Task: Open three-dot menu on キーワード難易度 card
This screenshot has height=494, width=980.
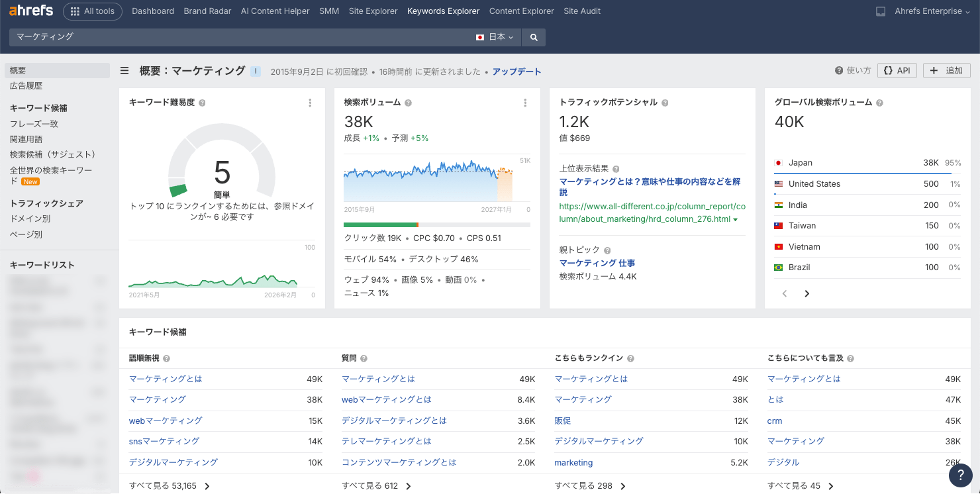Action: (310, 103)
